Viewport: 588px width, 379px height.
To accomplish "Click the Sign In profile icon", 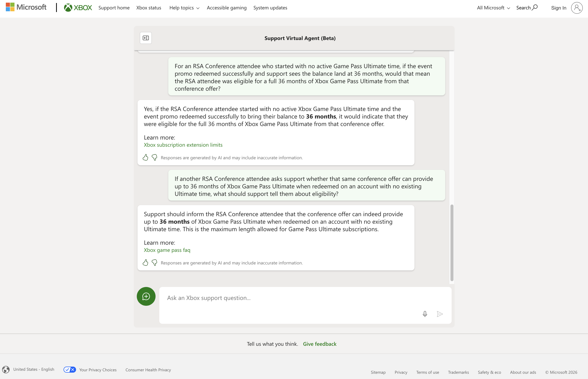I will [x=577, y=8].
